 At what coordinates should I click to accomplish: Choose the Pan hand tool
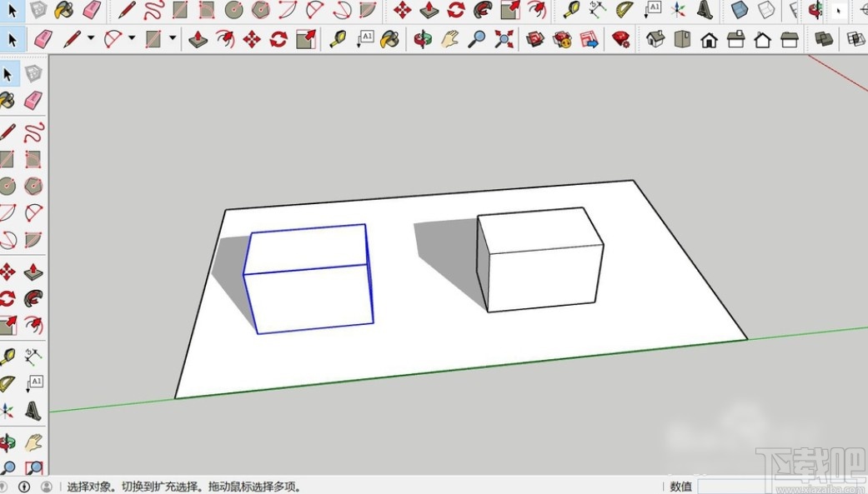[x=449, y=38]
